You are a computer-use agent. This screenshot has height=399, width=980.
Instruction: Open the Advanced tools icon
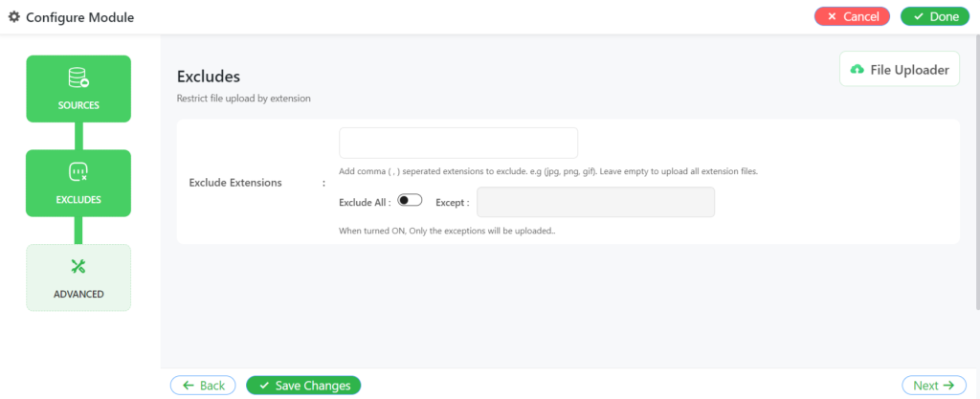click(x=78, y=267)
